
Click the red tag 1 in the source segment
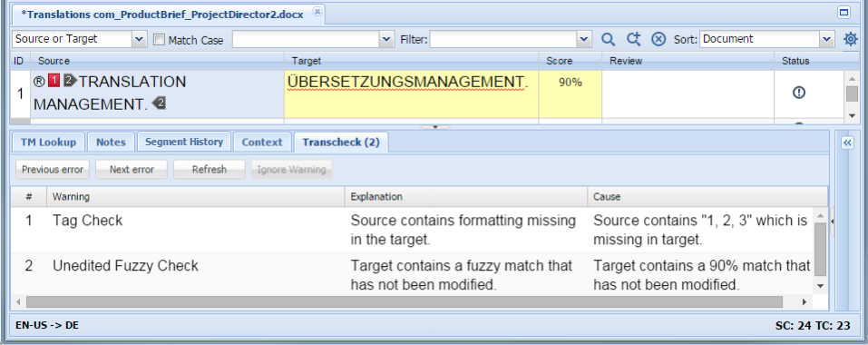(x=54, y=81)
